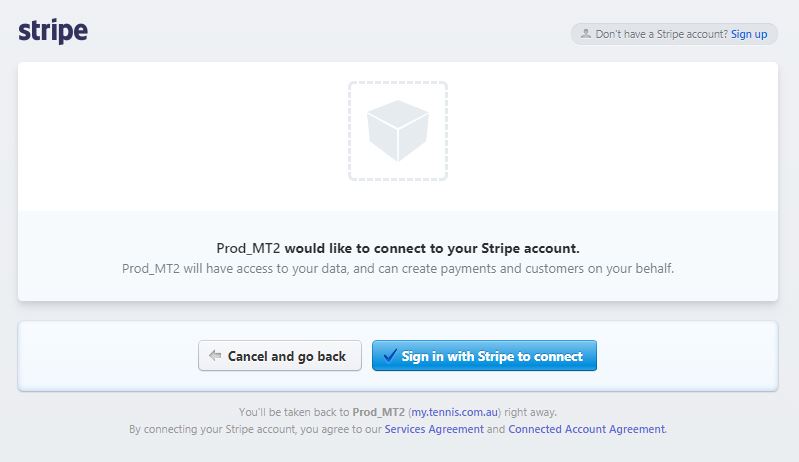Open the Sign up link
Screen dimensions: 799x462
pos(749,34)
